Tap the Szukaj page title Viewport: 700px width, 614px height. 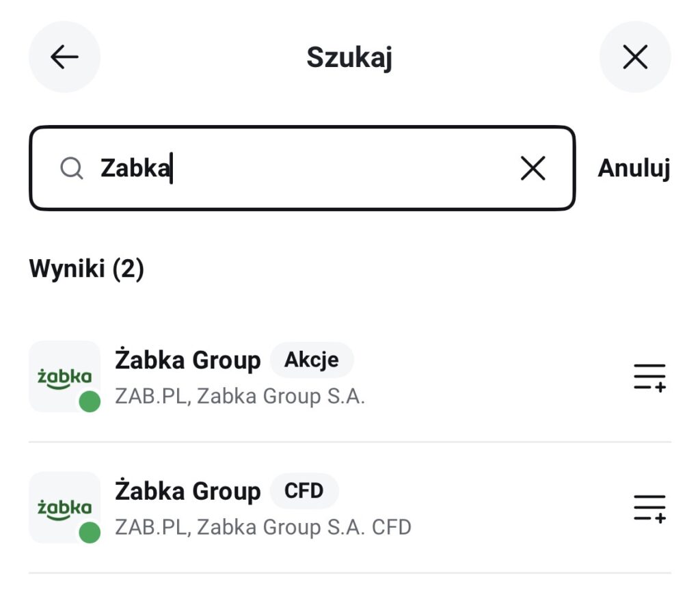349,57
